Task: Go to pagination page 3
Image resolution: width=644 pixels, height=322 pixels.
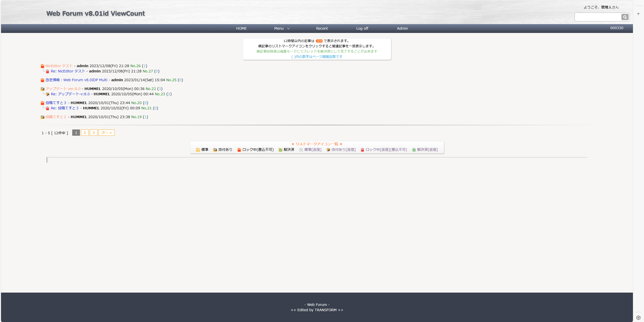Action: (x=94, y=133)
